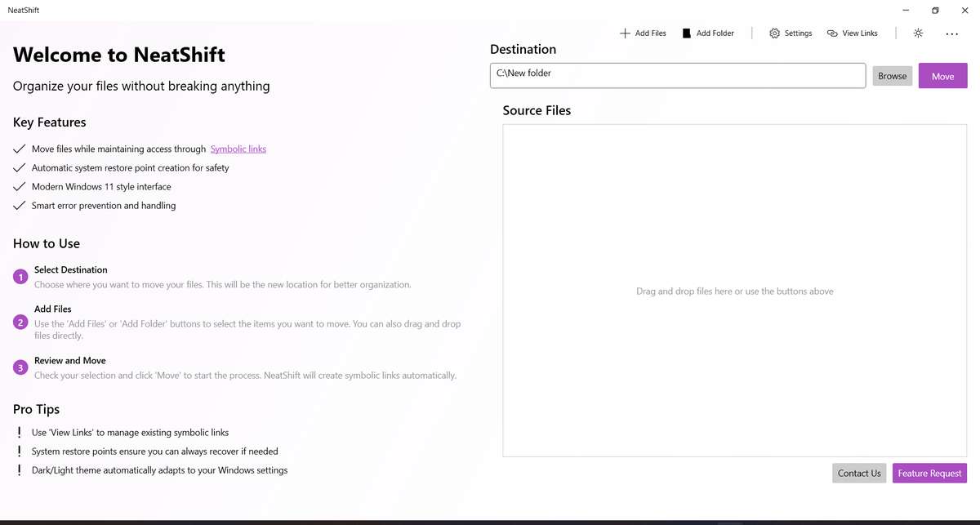The width and height of the screenshot is (980, 525).
Task: Click 'Organize your files without breaking anything' subtitle
Action: point(141,86)
